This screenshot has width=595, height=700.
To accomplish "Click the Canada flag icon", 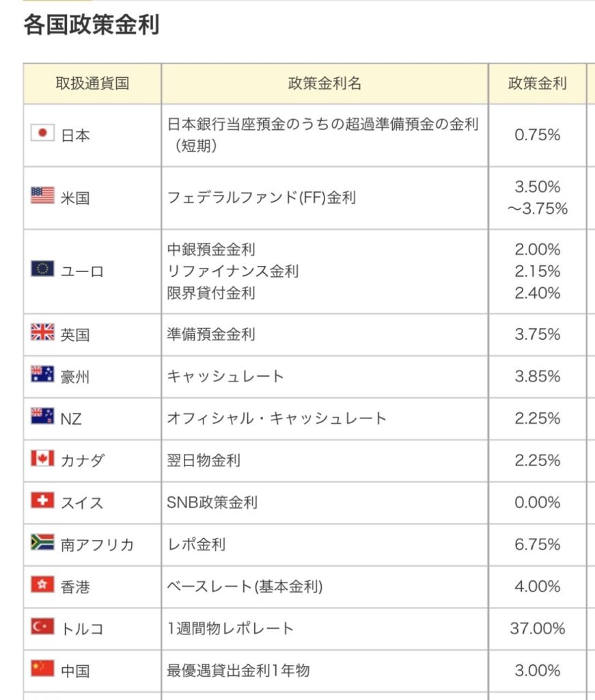I will 42,458.
